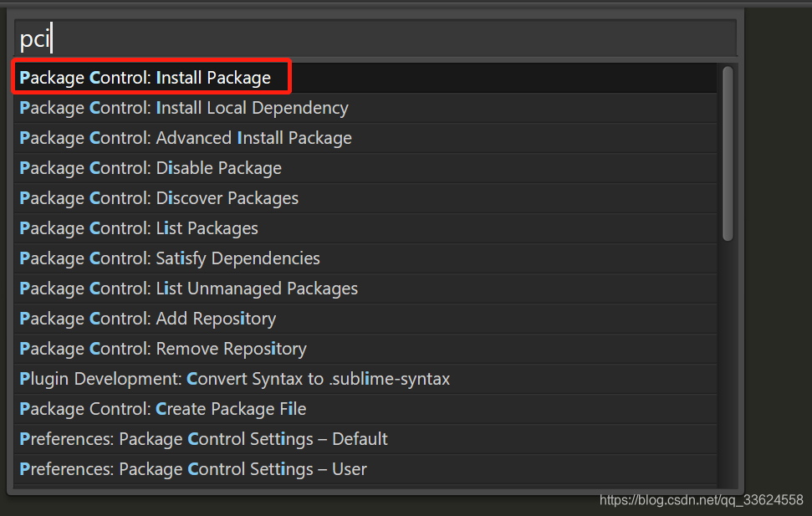Viewport: 812px width, 516px height.
Task: Choose 'Package Control: Satisfy Dependencies'
Action: pos(365,258)
